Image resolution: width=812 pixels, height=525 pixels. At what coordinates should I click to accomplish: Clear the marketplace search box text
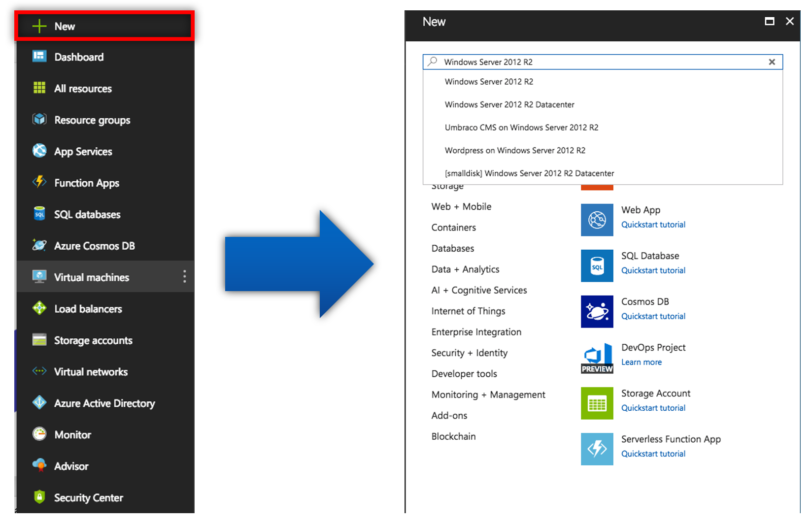772,62
